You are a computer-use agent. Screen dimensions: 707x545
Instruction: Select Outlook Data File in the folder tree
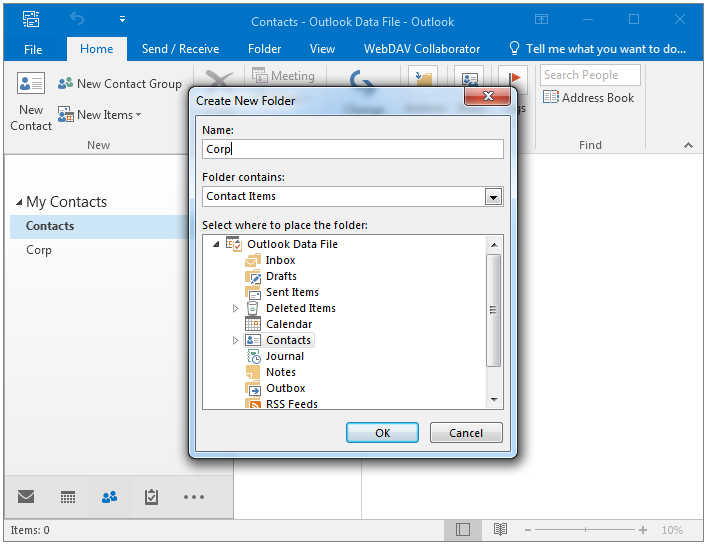pos(292,244)
